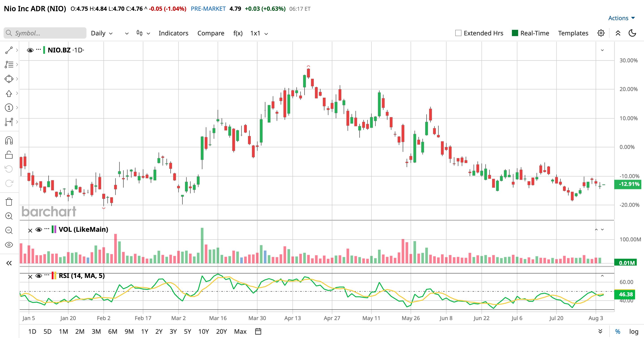
Task: Expand the shapes tool submenu arrow
Action: click(x=17, y=79)
